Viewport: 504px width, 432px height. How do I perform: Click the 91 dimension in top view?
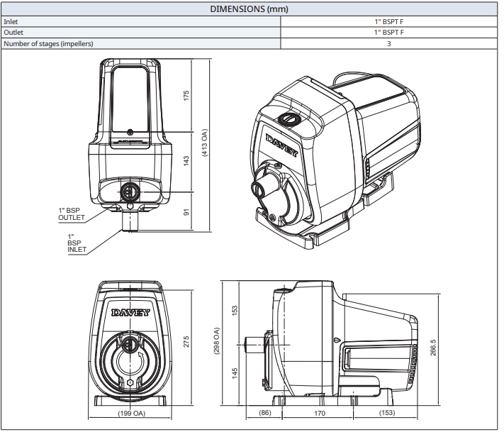coord(186,212)
